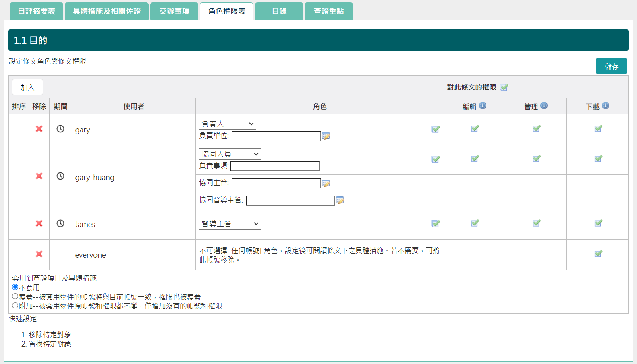
Task: Switch to the 交辦事項 tab
Action: 174,11
